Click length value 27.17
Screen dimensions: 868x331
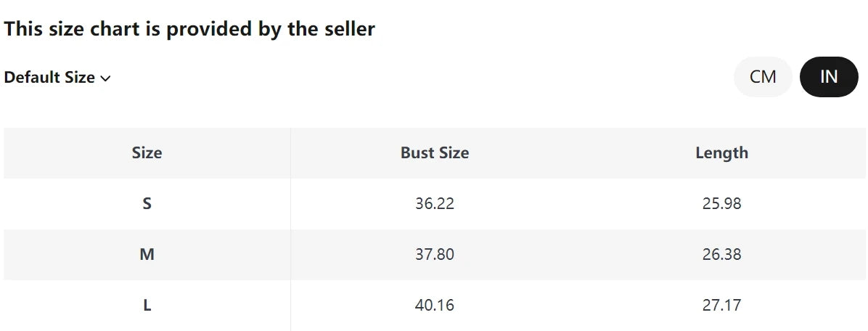pyautogui.click(x=721, y=306)
